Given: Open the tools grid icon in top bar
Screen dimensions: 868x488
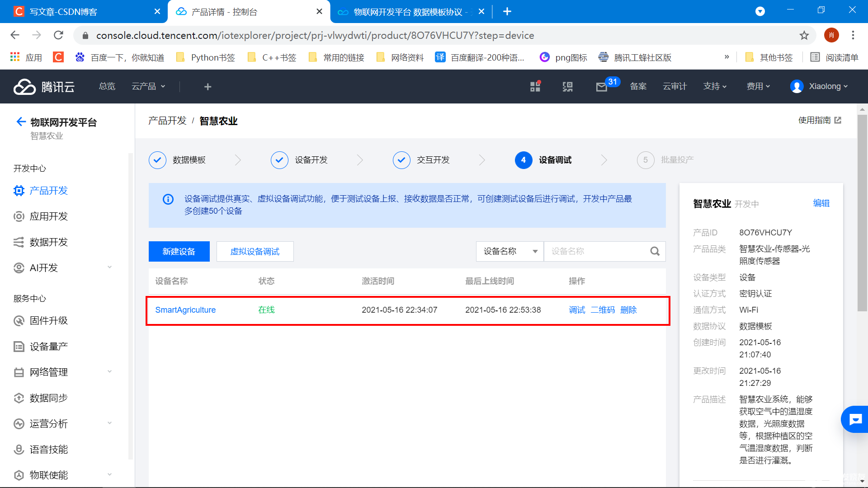Looking at the screenshot, I should pos(535,86).
